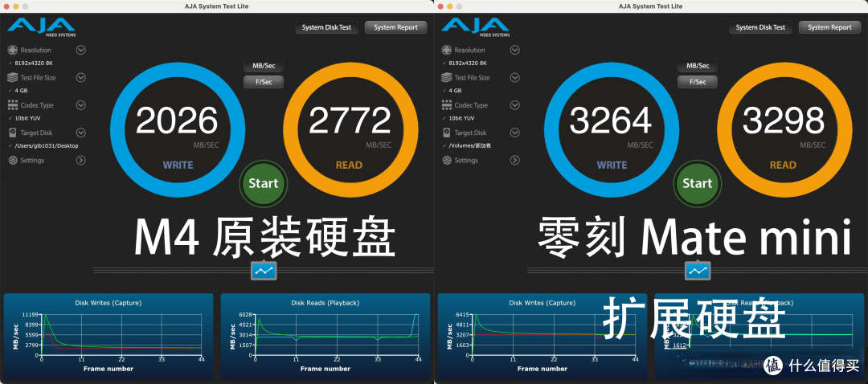Open System Disk Test in left window
The width and height of the screenshot is (868, 384).
[326, 27]
